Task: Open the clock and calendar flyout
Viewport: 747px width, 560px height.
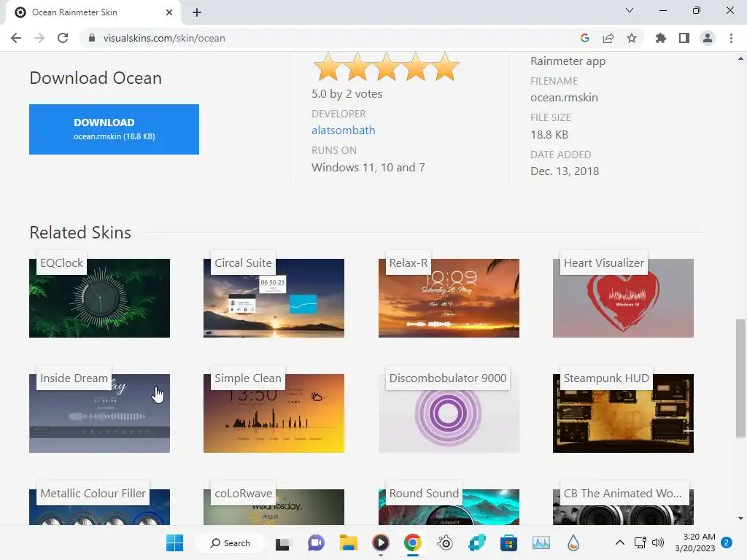Action: pos(695,542)
